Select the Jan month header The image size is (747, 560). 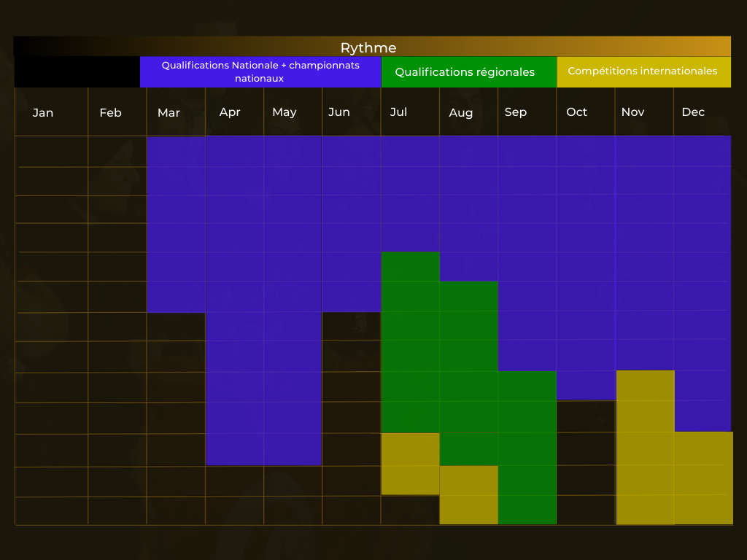[x=43, y=112]
